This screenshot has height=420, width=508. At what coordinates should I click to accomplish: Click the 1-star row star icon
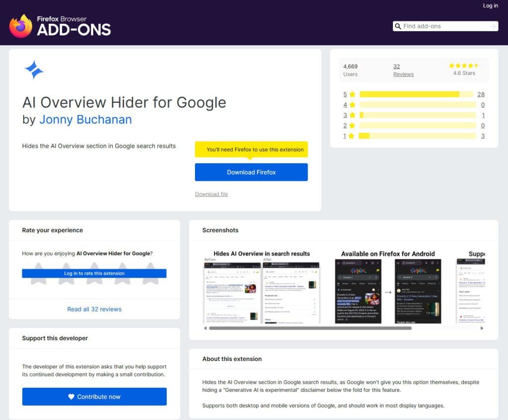351,136
